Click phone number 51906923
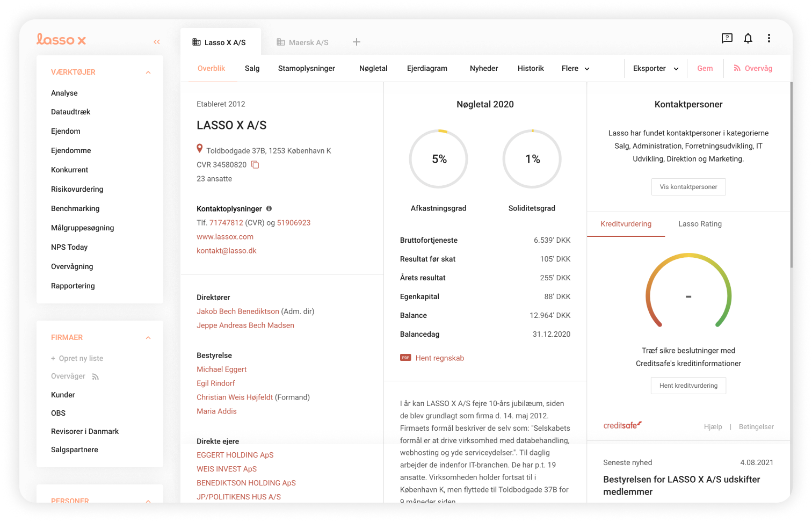This screenshot has height=522, width=812. (x=294, y=223)
